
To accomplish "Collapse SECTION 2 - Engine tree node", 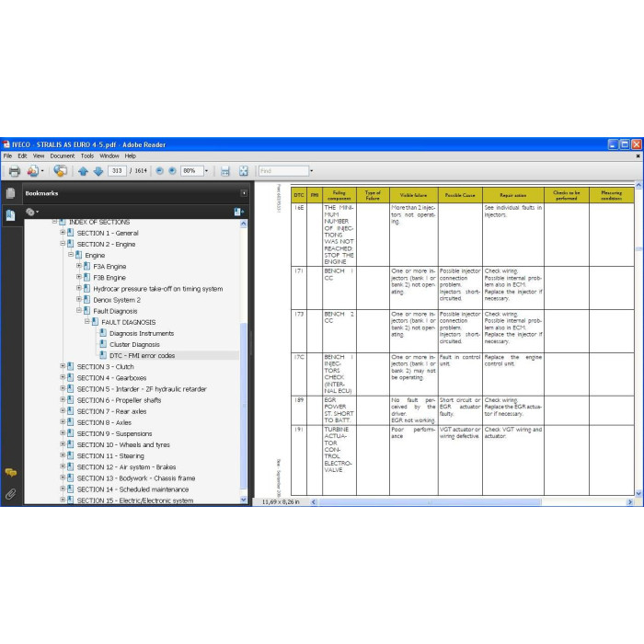I will click(63, 244).
